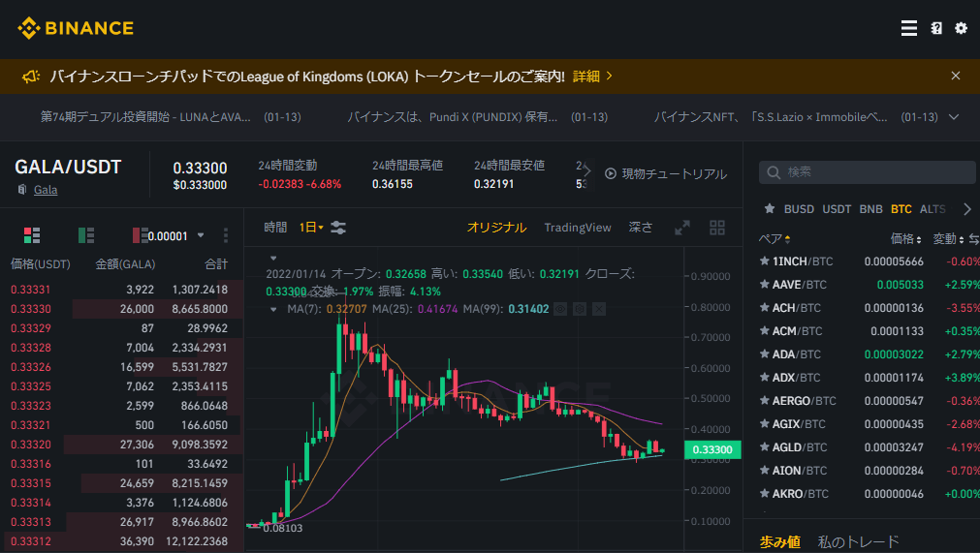This screenshot has height=553, width=980.
Task: Collapse the MA indicator legend triangle
Action: point(273,309)
